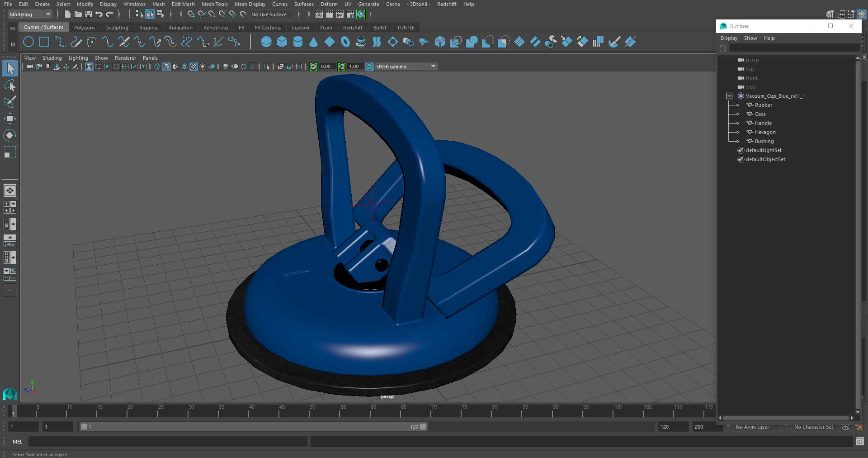This screenshot has width=868, height=458.
Task: Create a NURBS cube from shelf
Action: (282, 42)
